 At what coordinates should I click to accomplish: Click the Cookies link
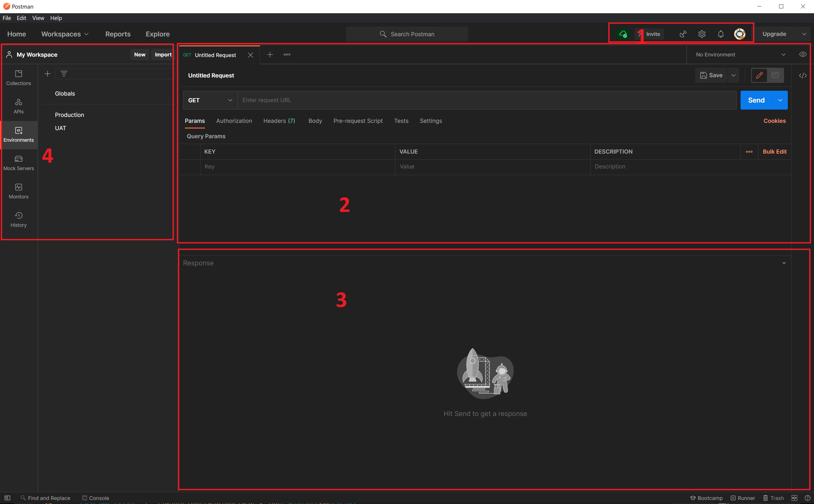coord(774,121)
